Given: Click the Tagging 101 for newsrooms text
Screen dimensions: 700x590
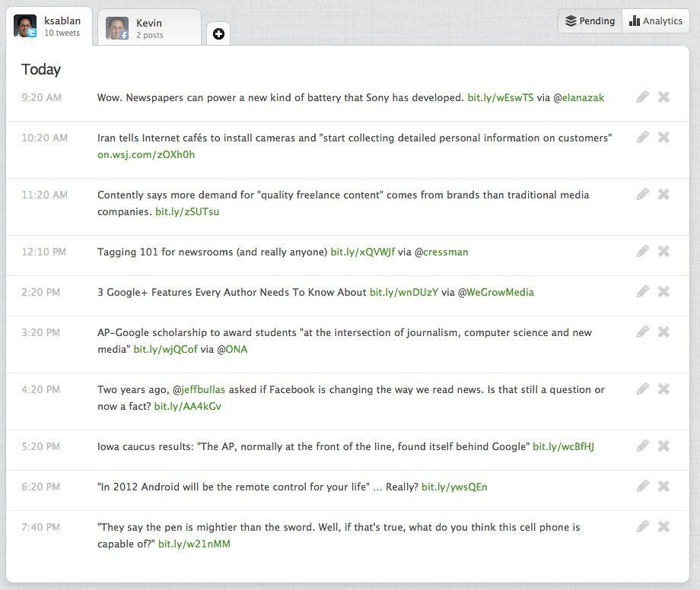Looking at the screenshot, I should (x=212, y=252).
